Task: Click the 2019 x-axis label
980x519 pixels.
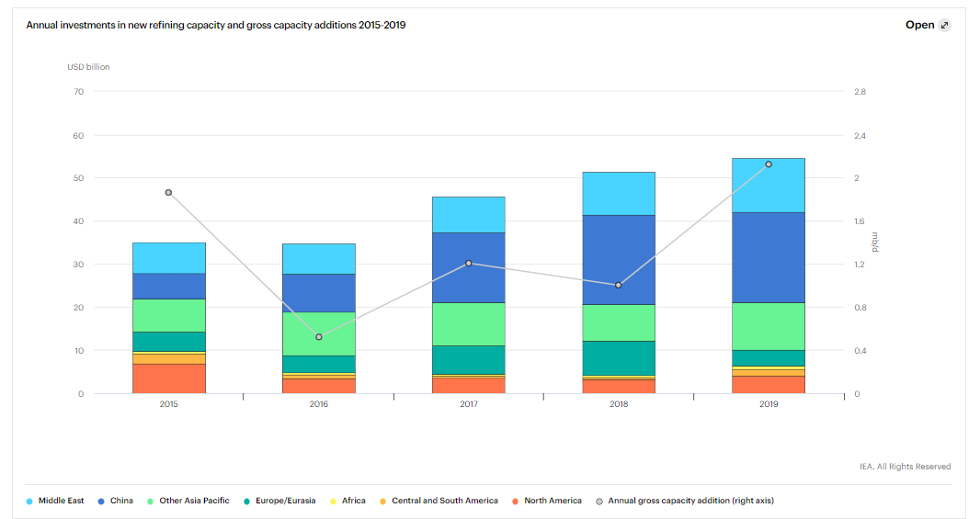Action: coord(769,404)
